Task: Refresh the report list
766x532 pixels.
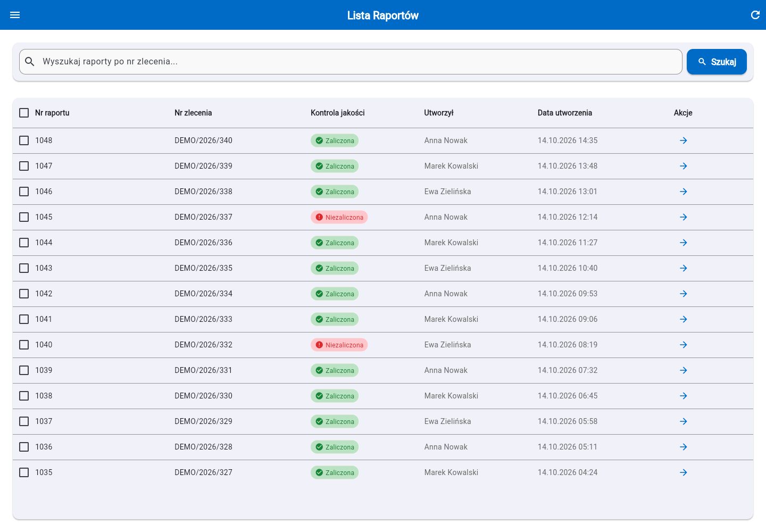Action: coord(755,15)
